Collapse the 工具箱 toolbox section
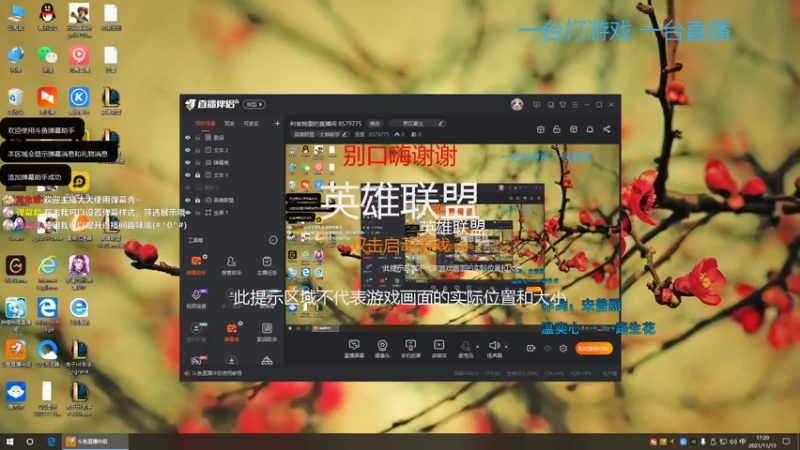This screenshot has height=450, width=800. coord(273,240)
